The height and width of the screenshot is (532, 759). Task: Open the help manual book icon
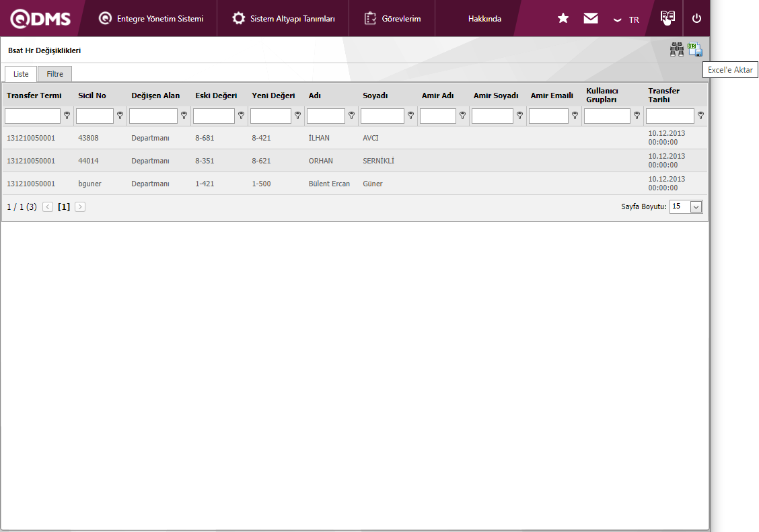[667, 18]
